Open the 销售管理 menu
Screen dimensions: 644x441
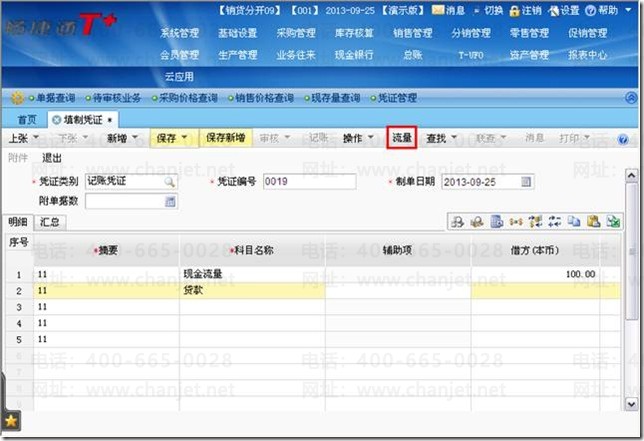pyautogui.click(x=412, y=33)
